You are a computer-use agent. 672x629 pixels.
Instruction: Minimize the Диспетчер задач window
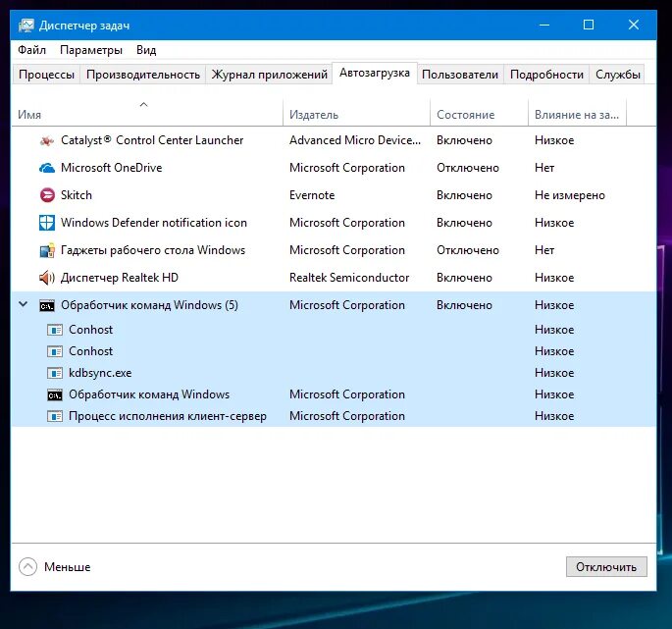(x=544, y=25)
